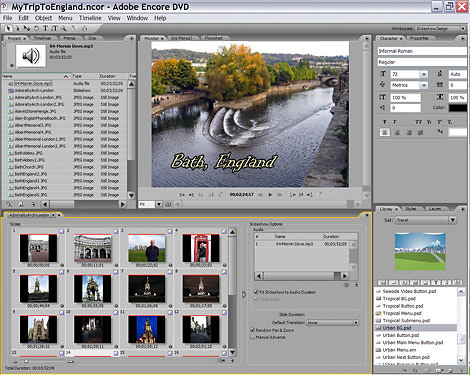Check the Manual Advance option
The image size is (470, 375).
253,337
